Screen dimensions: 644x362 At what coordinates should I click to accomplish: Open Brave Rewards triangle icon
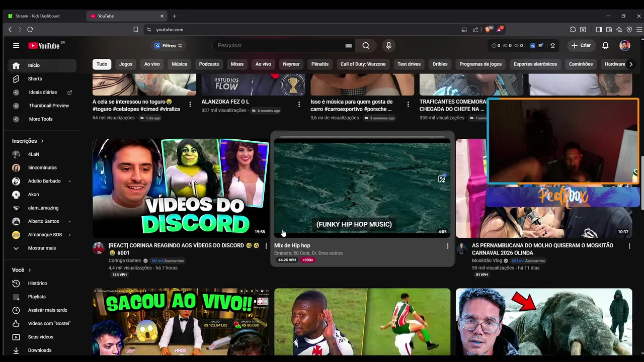pyautogui.click(x=500, y=30)
